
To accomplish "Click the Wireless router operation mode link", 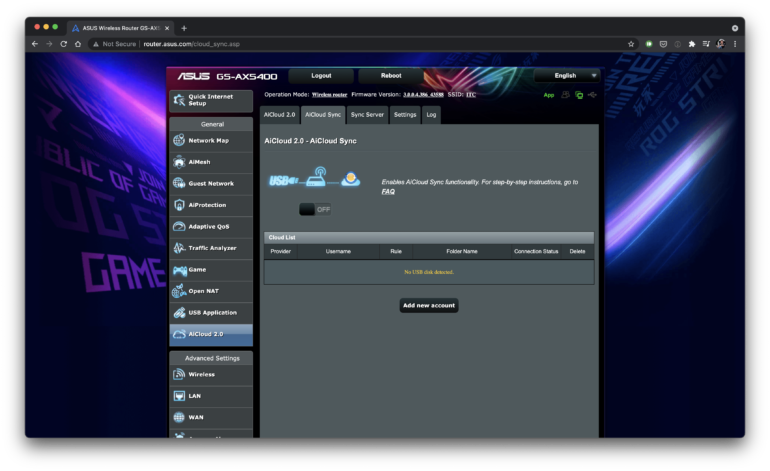I will click(x=329, y=95).
